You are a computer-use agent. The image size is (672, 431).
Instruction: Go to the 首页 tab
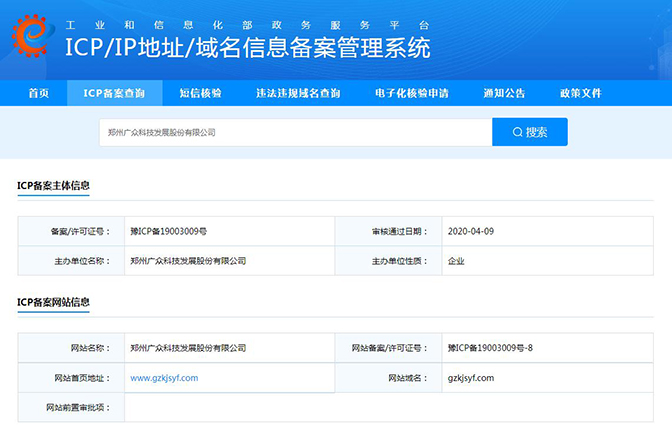tap(39, 93)
